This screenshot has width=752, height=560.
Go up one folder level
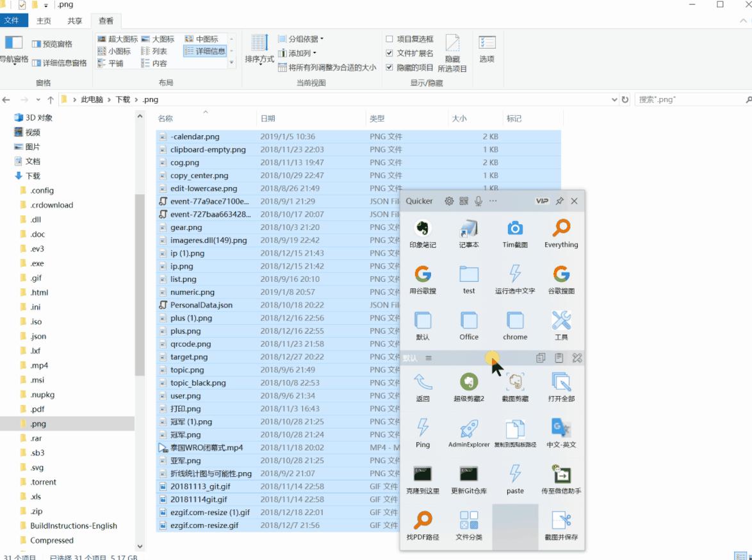pos(51,100)
